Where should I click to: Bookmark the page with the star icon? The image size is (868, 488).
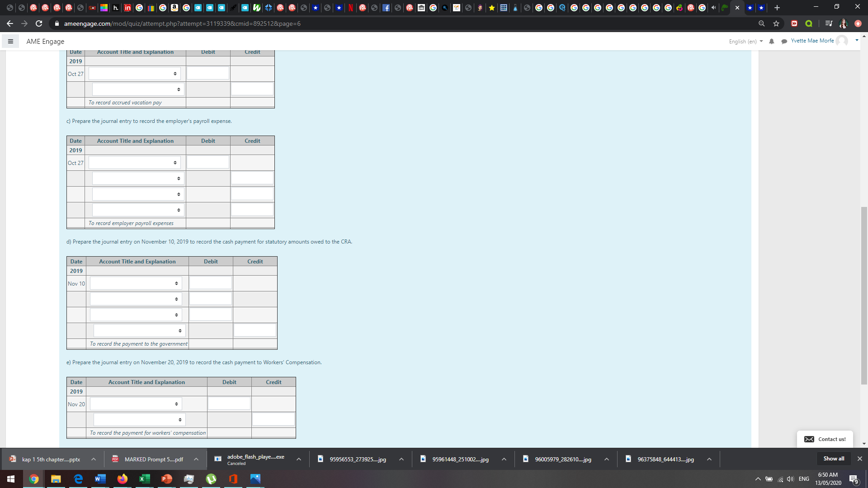click(776, 23)
